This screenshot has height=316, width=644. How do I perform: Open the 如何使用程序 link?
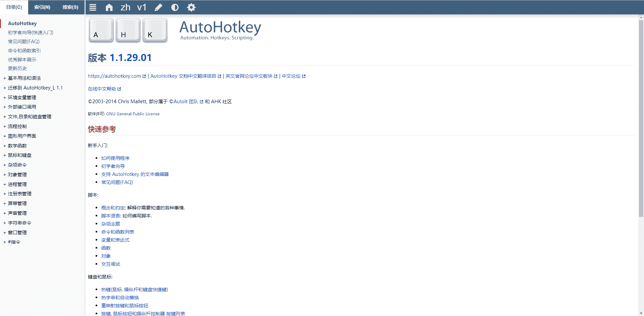(115, 158)
